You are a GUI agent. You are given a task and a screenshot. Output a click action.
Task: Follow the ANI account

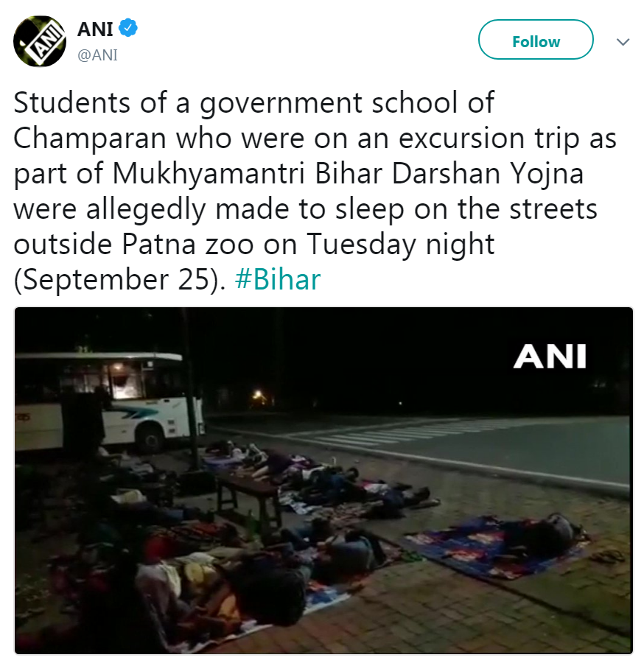536,40
